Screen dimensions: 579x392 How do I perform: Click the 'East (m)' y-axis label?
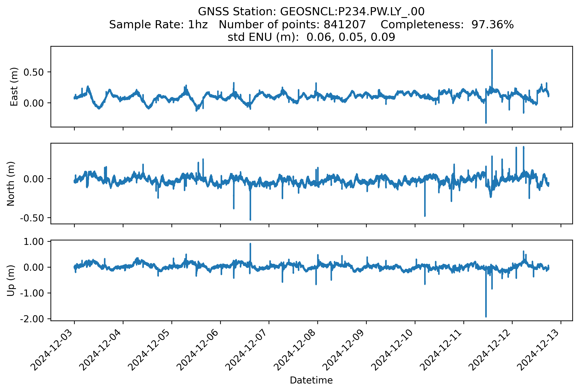(14, 87)
